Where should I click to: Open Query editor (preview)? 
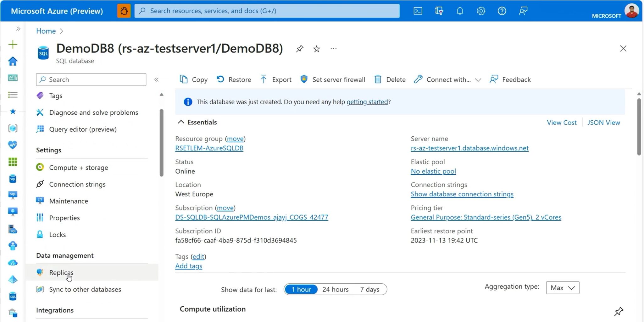(82, 129)
